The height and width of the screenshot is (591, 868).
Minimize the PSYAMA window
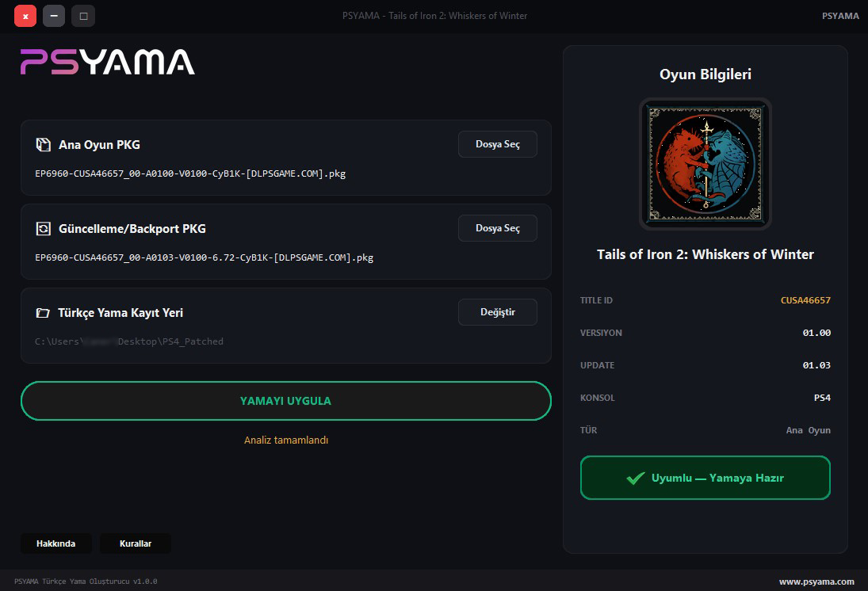coord(54,16)
